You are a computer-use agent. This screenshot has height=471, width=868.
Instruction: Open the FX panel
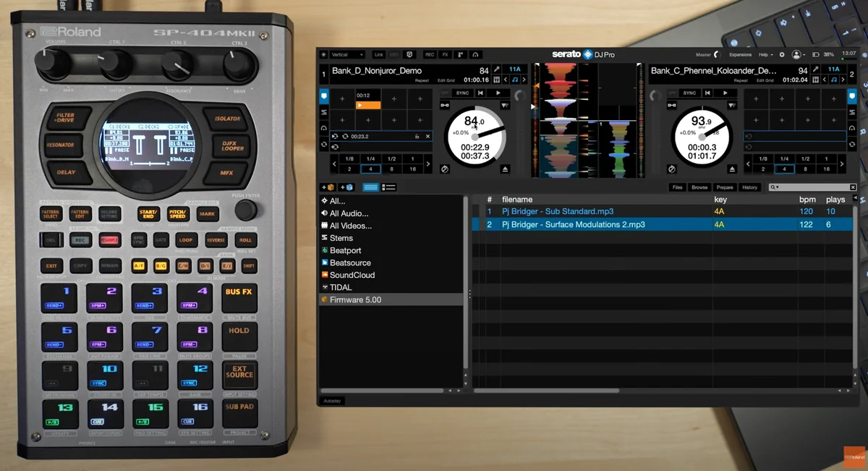(x=445, y=54)
